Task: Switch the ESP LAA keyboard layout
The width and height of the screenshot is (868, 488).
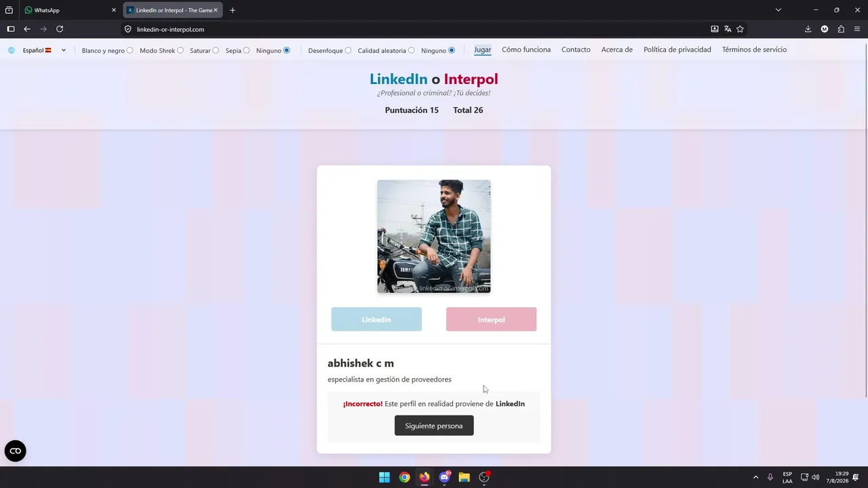Action: coord(787,477)
